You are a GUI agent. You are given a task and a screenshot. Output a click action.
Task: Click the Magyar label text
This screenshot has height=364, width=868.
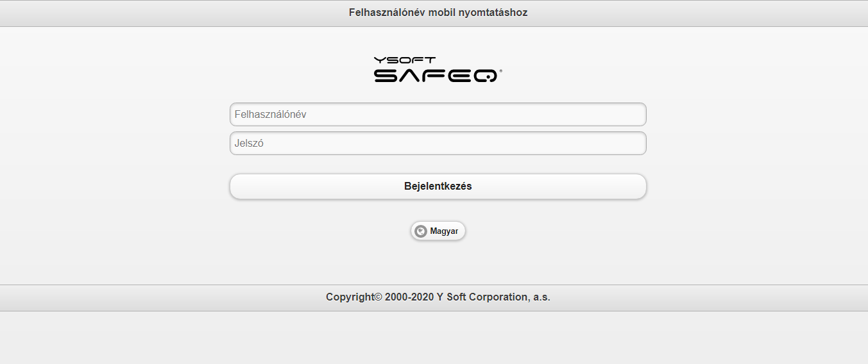point(444,231)
